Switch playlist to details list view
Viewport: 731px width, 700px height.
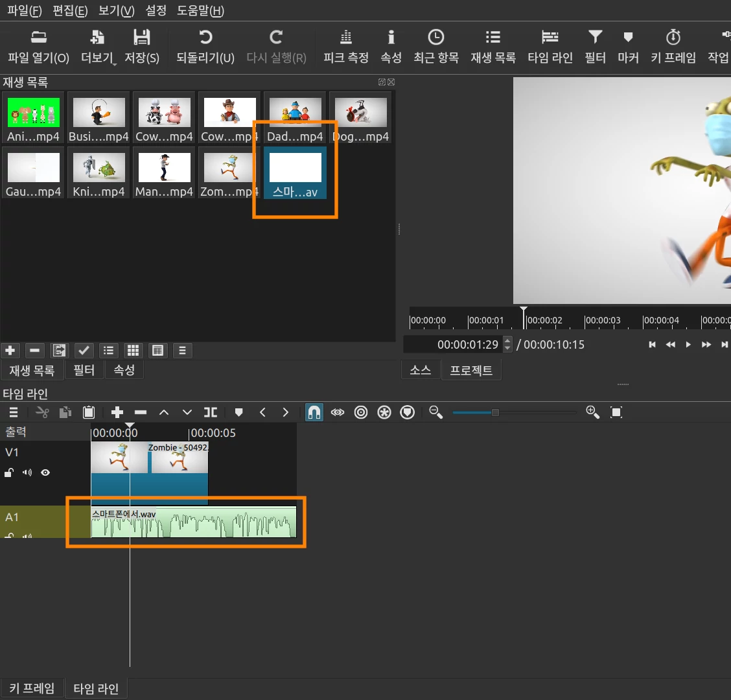click(x=109, y=350)
